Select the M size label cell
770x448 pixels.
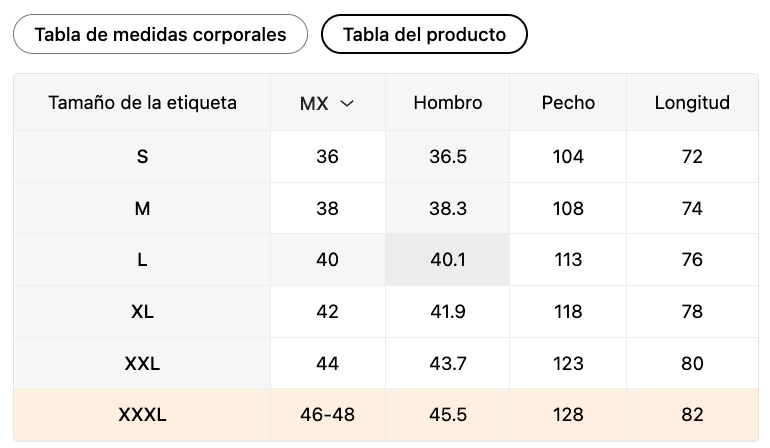click(142, 209)
